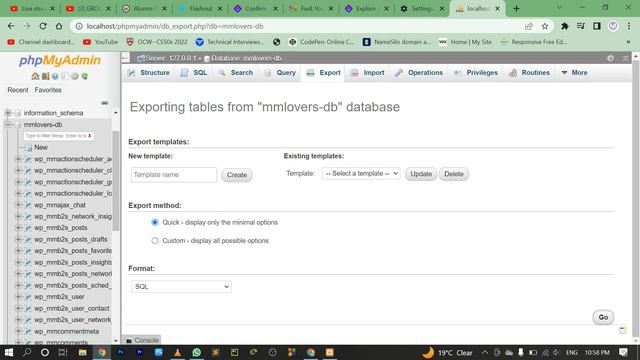Switch to the Import tab
This screenshot has width=640, height=360.
tap(368, 73)
